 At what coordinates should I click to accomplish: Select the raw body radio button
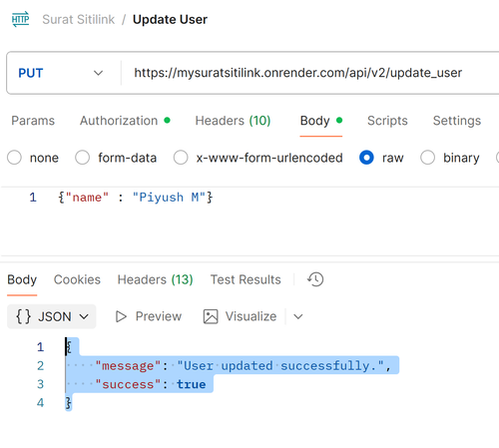click(366, 158)
